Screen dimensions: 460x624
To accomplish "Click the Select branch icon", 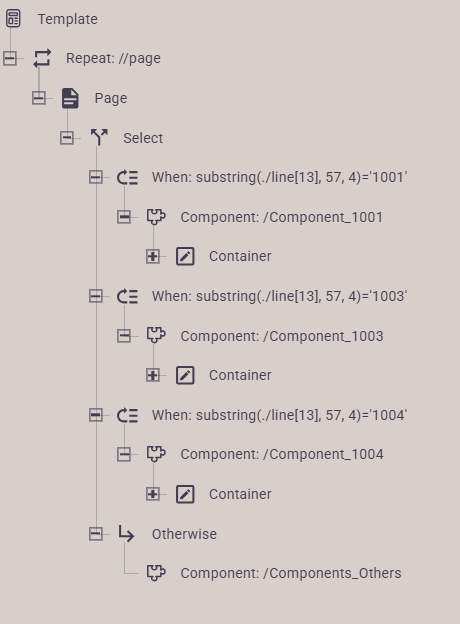I will (x=99, y=138).
